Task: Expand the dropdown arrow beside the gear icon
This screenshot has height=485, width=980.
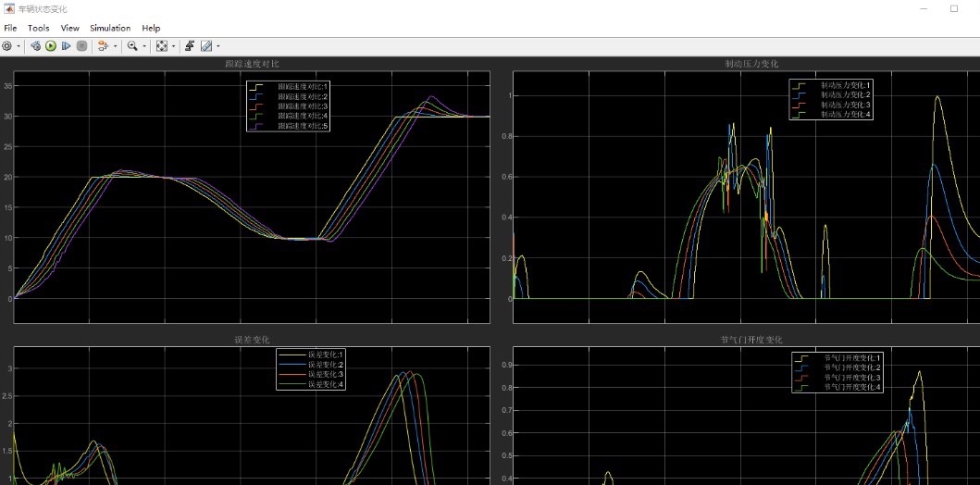Action: (19, 46)
